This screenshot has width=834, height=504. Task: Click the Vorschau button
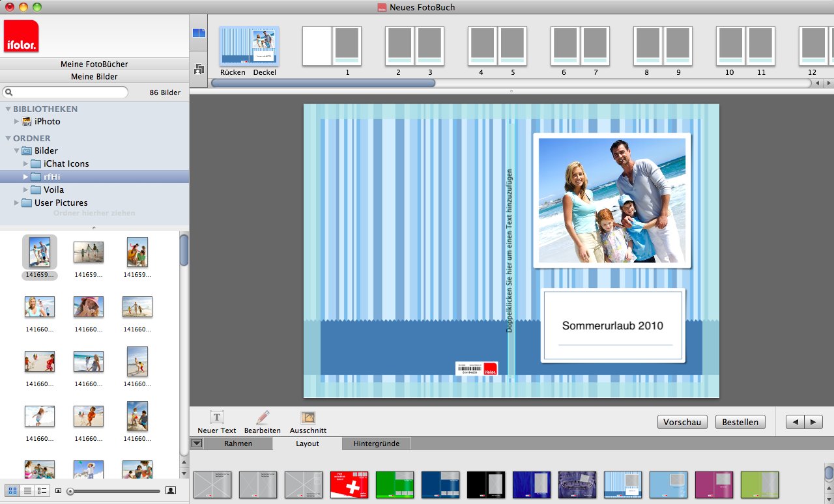click(x=682, y=422)
